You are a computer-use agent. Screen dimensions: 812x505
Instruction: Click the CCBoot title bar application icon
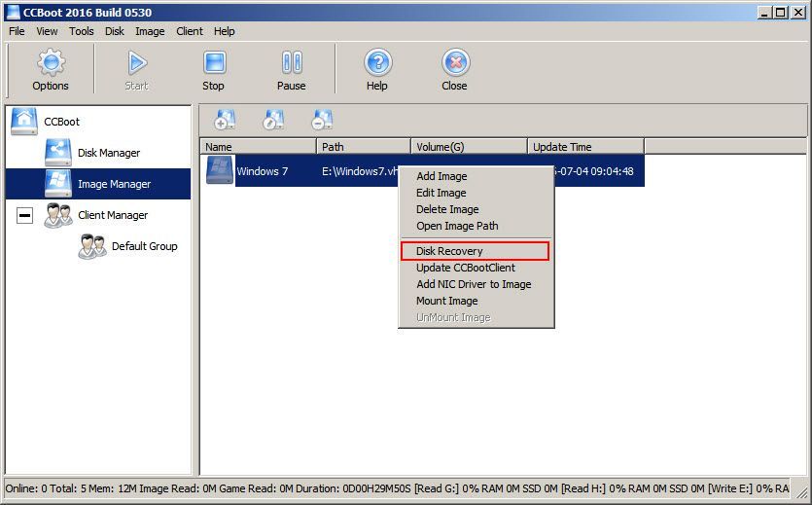[x=13, y=12]
